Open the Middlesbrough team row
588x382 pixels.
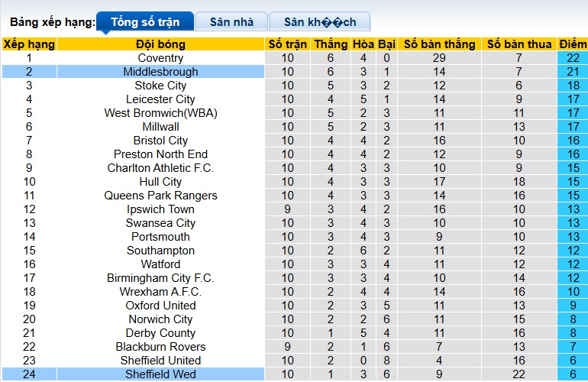(x=160, y=72)
